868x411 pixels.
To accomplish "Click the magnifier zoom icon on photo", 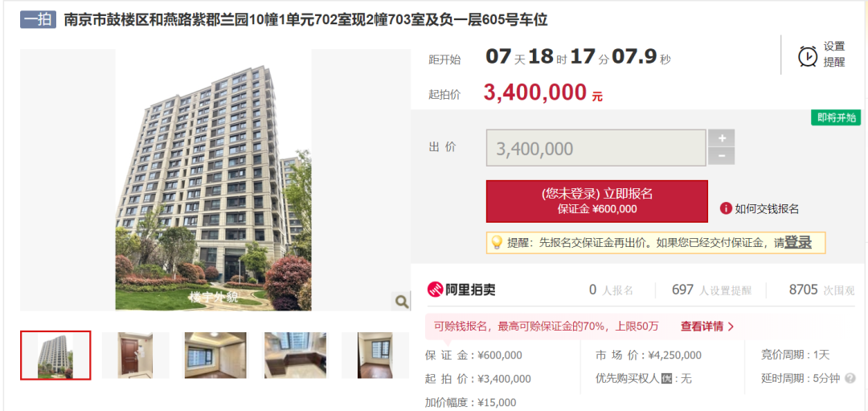I will [401, 302].
